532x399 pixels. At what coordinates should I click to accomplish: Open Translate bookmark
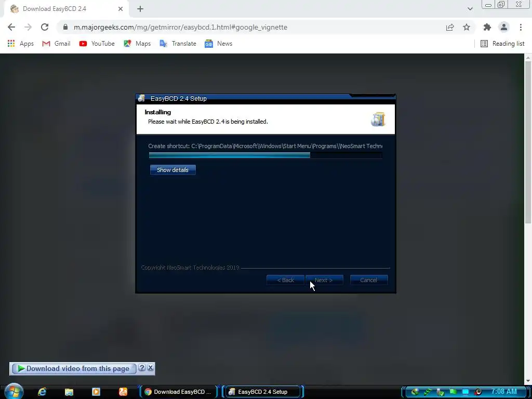point(178,44)
